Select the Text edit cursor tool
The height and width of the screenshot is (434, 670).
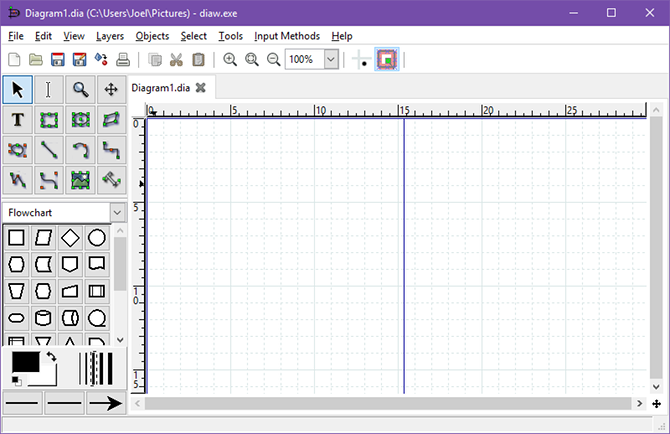[48, 90]
